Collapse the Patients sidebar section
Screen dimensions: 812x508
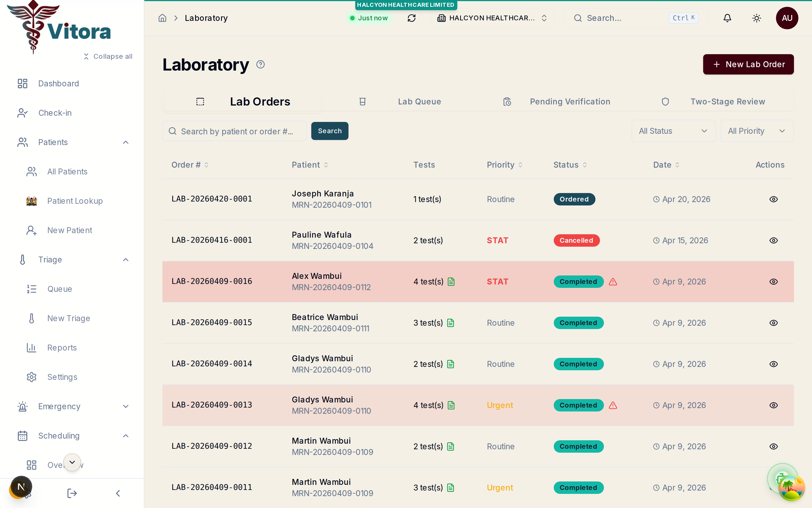[126, 143]
